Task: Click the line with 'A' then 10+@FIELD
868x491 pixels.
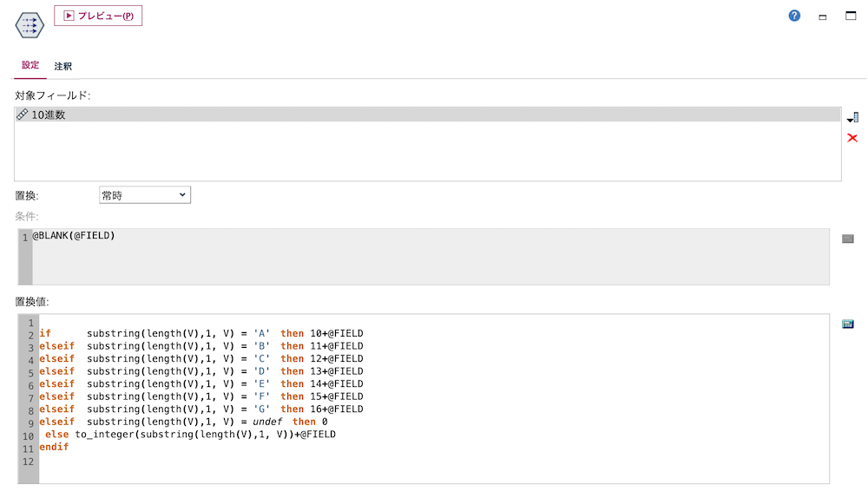Action: click(201, 333)
